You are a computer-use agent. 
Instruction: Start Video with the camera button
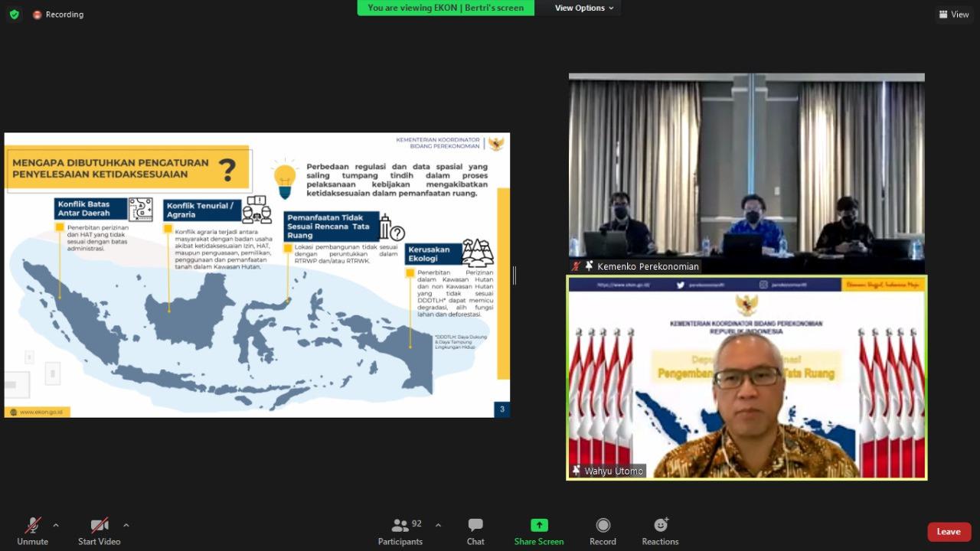tap(100, 531)
